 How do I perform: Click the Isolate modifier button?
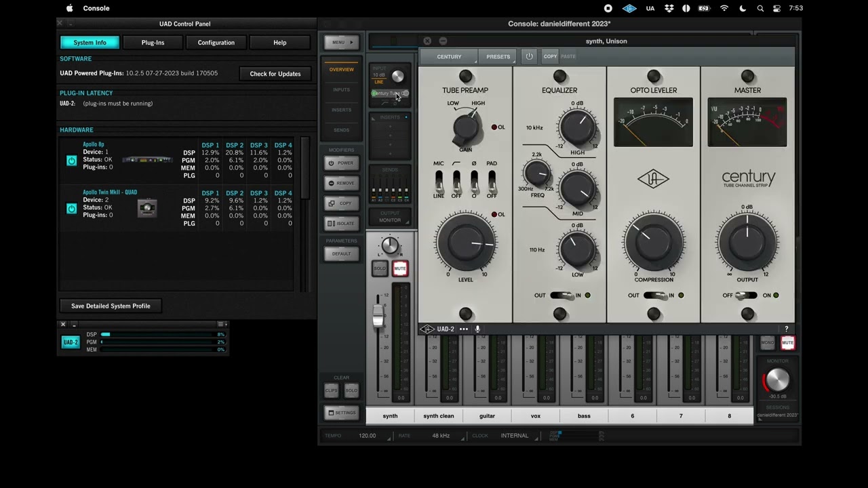(342, 223)
